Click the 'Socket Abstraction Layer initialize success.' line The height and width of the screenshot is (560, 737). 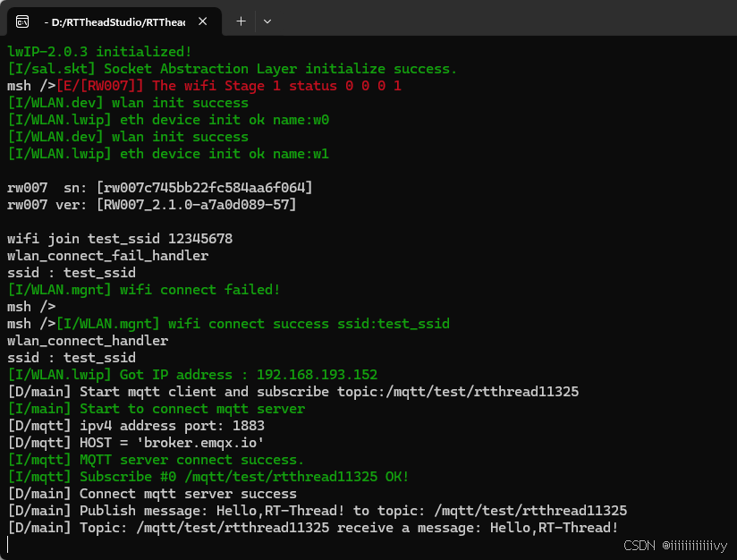(x=233, y=69)
